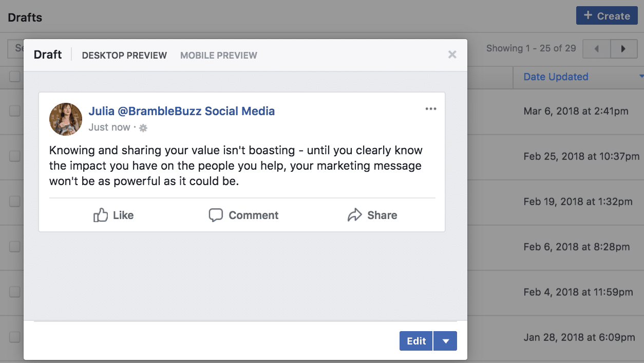Toggle the select-all checkbox in header
This screenshot has width=644, height=363.
click(x=14, y=77)
